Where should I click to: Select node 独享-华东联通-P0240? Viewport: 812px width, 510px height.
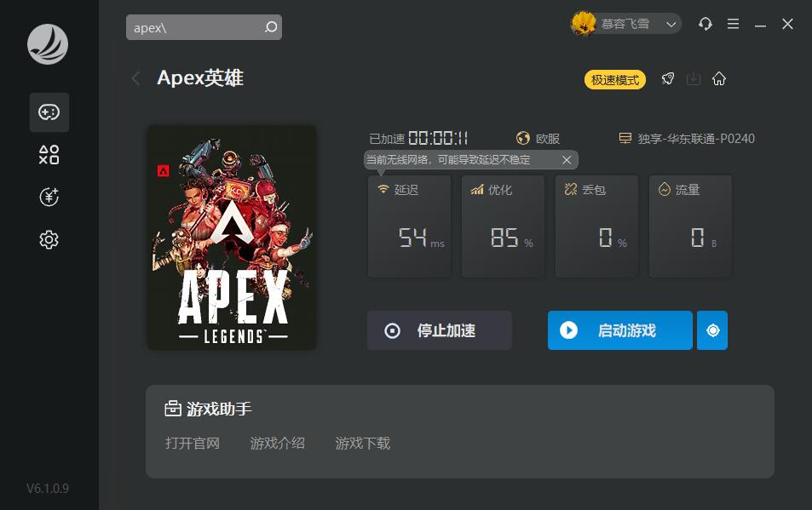[688, 139]
